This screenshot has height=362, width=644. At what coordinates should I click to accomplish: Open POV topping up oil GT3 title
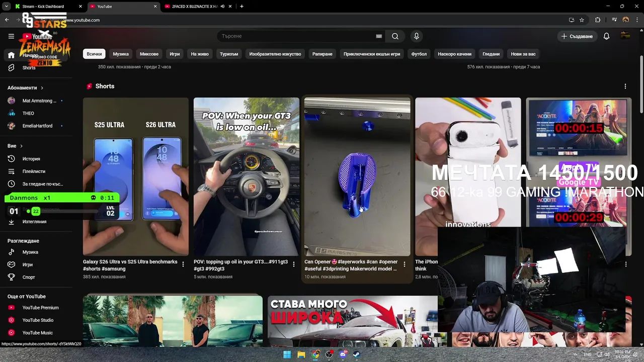(x=241, y=265)
